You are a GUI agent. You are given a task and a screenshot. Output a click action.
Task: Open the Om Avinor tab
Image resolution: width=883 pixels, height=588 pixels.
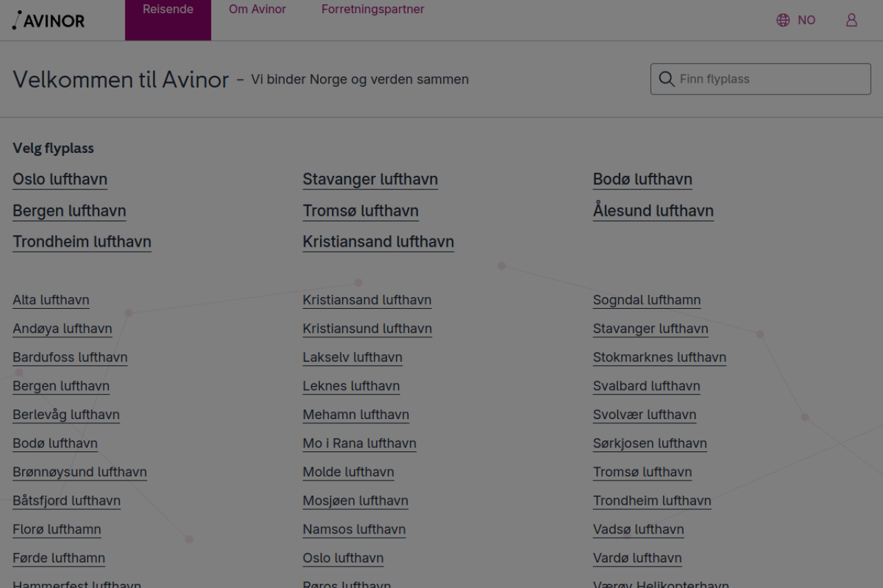click(257, 10)
